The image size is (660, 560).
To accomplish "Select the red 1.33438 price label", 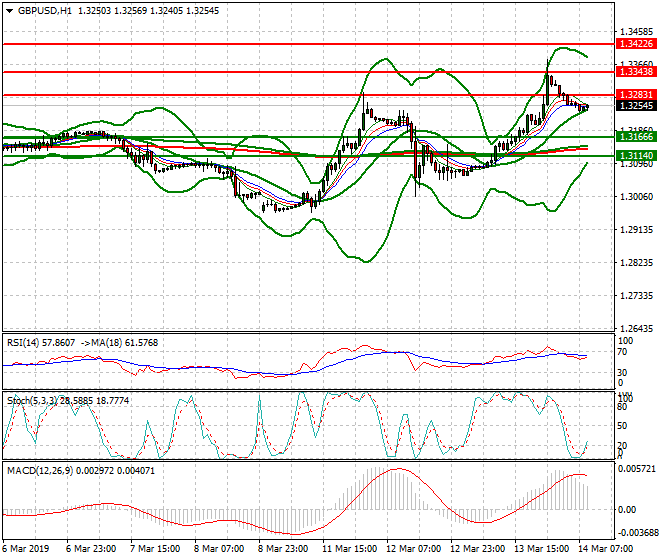I will (x=636, y=72).
